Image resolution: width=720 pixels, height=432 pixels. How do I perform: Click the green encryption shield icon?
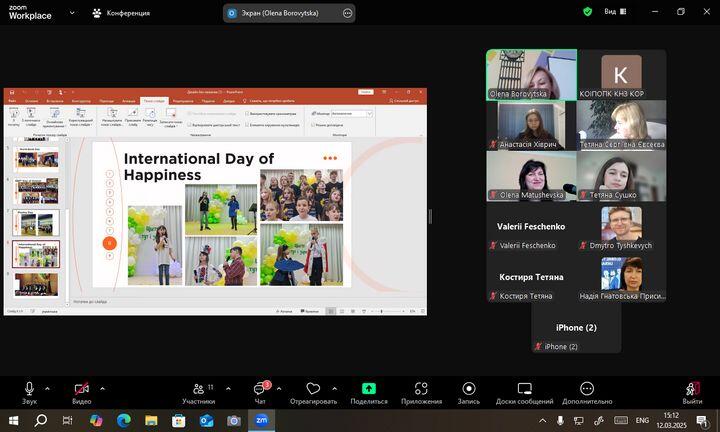(587, 12)
